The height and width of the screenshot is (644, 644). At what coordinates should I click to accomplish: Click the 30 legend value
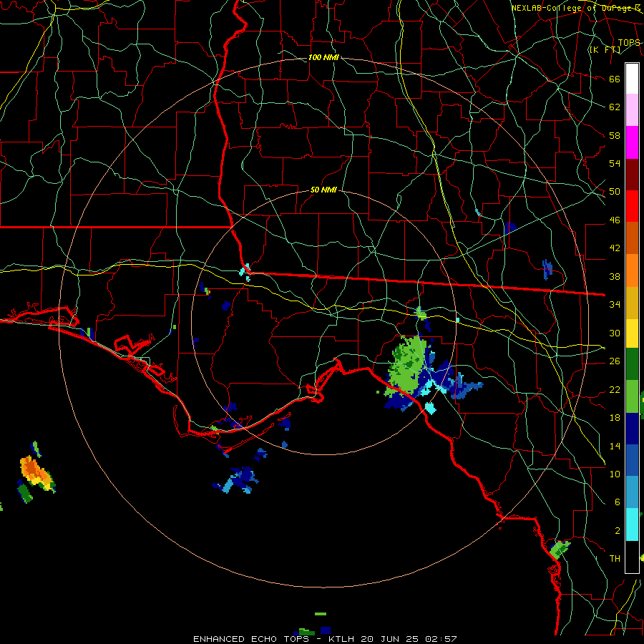click(x=615, y=333)
